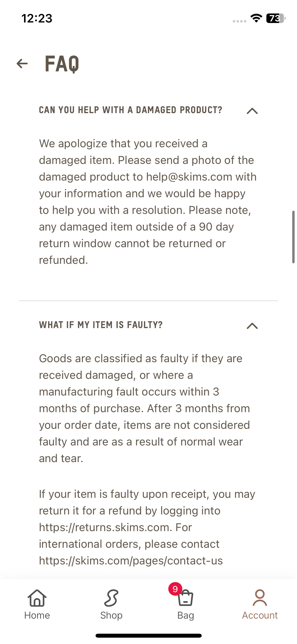This screenshot has height=644, width=297.
Task: Tap the help@skims.com email address
Action: [x=189, y=177]
